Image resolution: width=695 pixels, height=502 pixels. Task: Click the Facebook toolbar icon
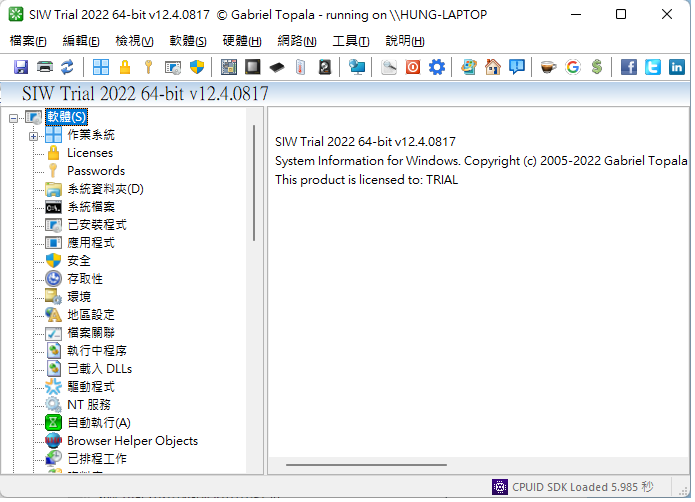pos(629,67)
